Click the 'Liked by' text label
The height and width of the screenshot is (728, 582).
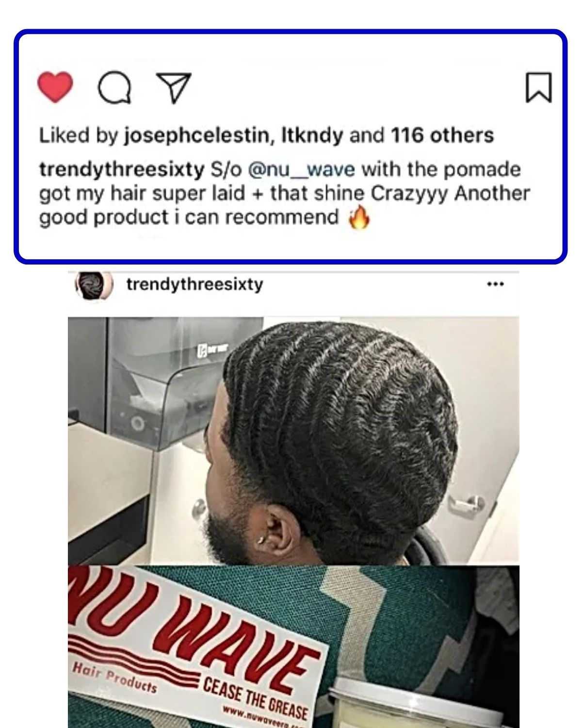tap(79, 135)
